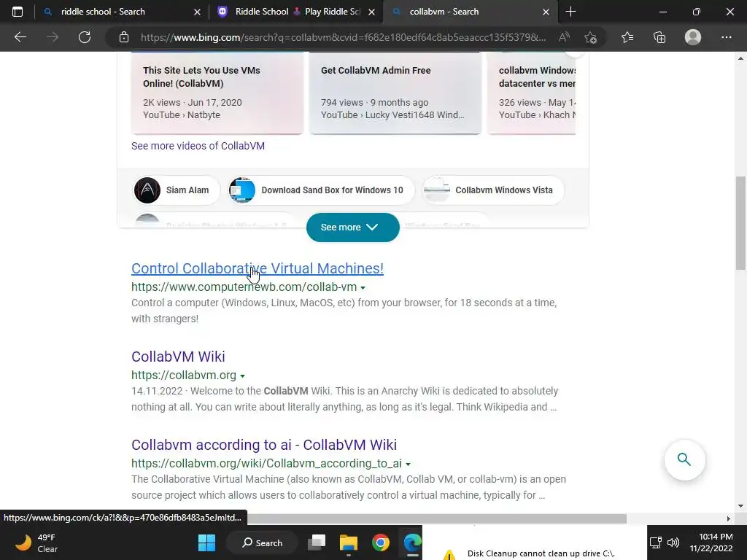The height and width of the screenshot is (560, 747).
Task: Open the Collections icon
Action: (659, 37)
